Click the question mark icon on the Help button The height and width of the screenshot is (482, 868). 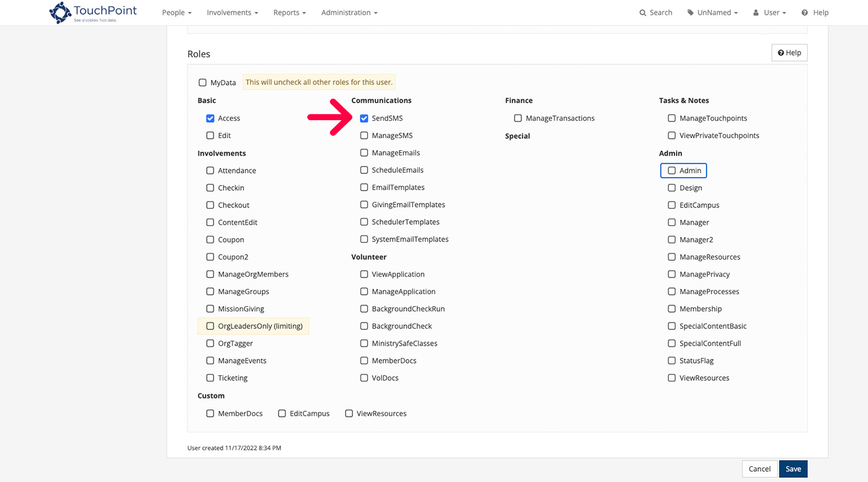point(782,53)
